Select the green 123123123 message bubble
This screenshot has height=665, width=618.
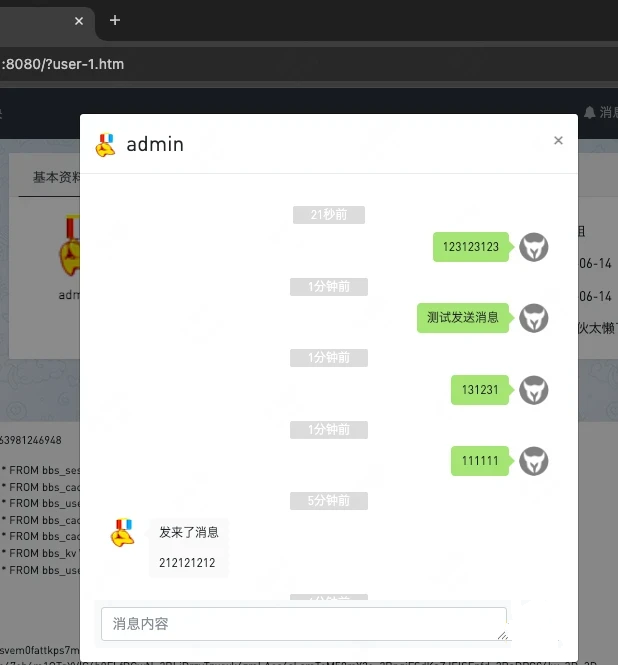pos(471,247)
